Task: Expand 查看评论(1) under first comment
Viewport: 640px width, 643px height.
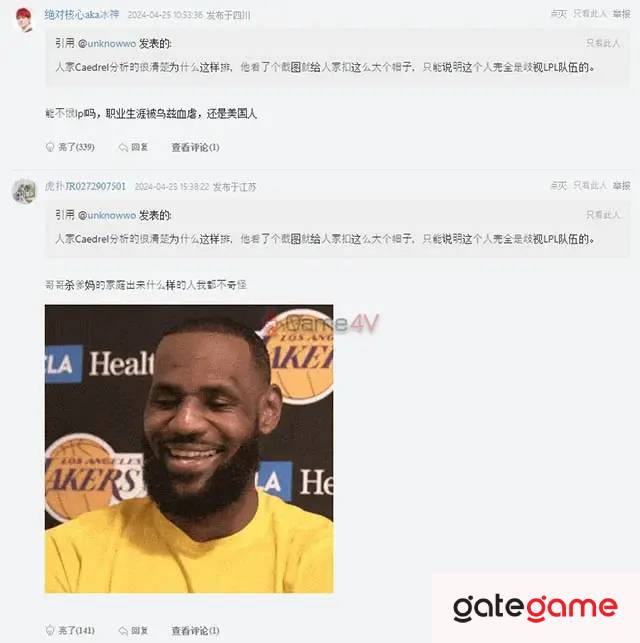Action: click(195, 147)
